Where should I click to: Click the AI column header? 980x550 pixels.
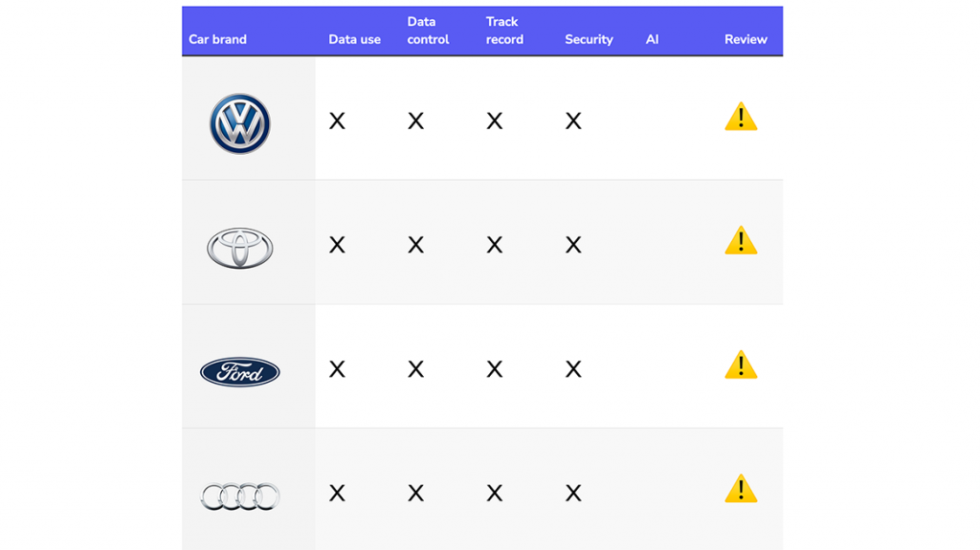point(652,39)
